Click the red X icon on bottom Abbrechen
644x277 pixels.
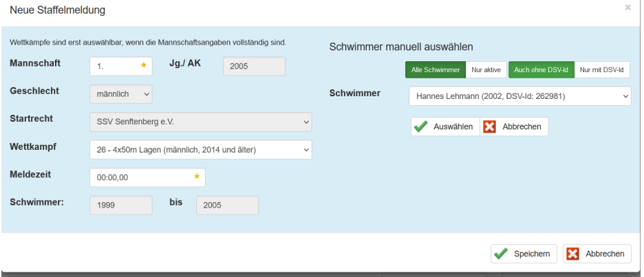click(x=572, y=254)
